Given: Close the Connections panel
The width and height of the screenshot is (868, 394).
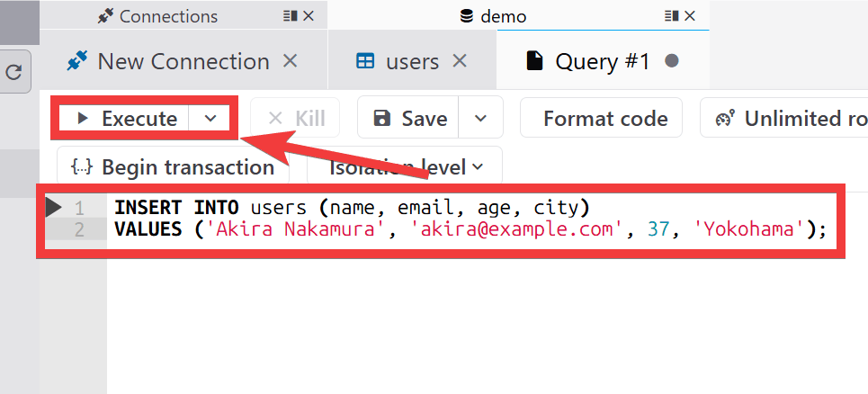Looking at the screenshot, I should 309,16.
